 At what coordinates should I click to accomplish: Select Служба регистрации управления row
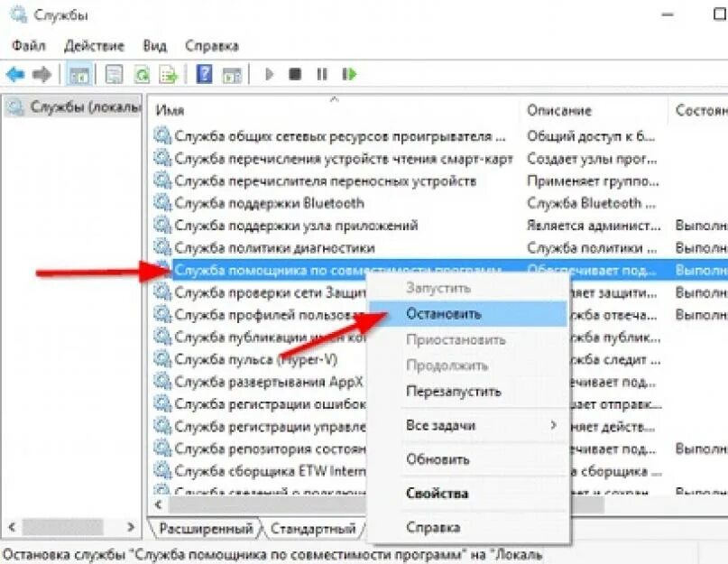271,427
